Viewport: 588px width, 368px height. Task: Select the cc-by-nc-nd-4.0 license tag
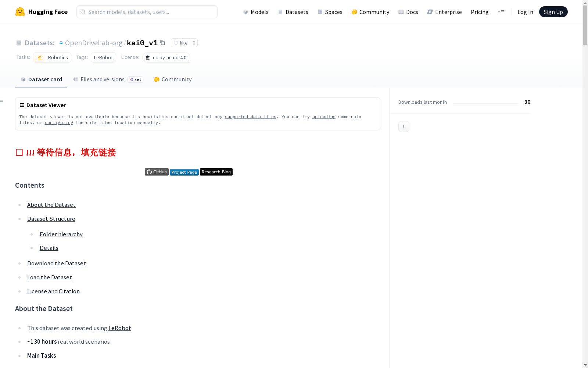point(166,57)
